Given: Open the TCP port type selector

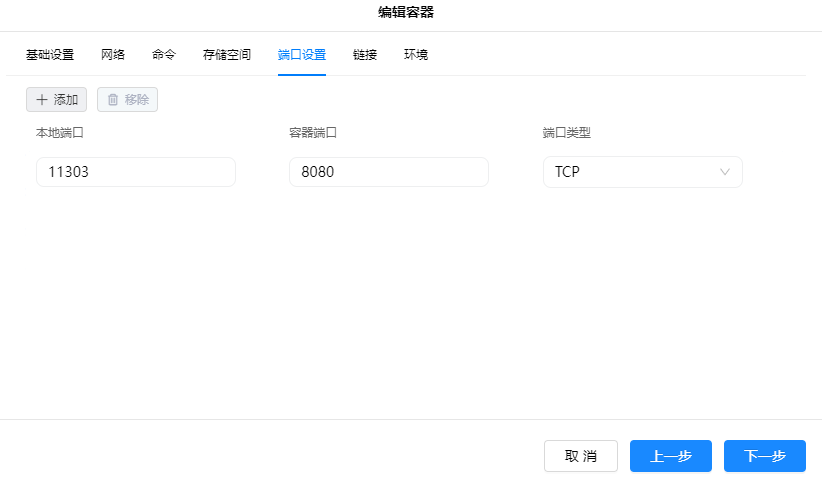Looking at the screenshot, I should coord(641,172).
